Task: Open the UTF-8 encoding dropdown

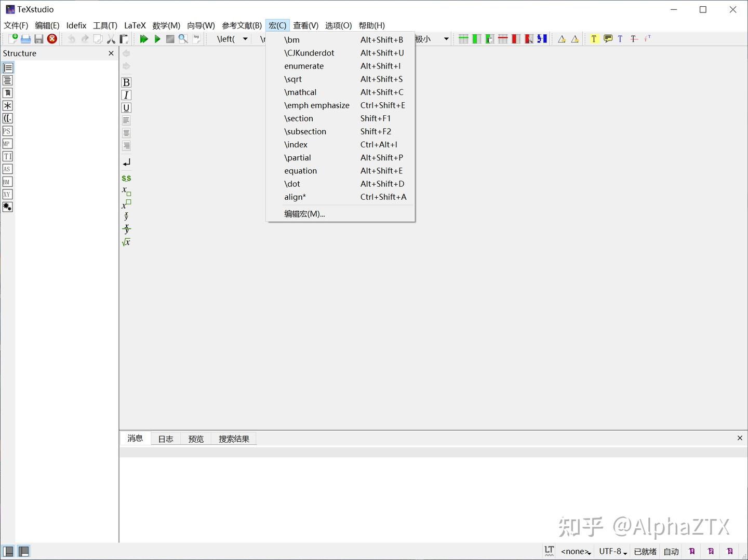Action: click(x=612, y=551)
